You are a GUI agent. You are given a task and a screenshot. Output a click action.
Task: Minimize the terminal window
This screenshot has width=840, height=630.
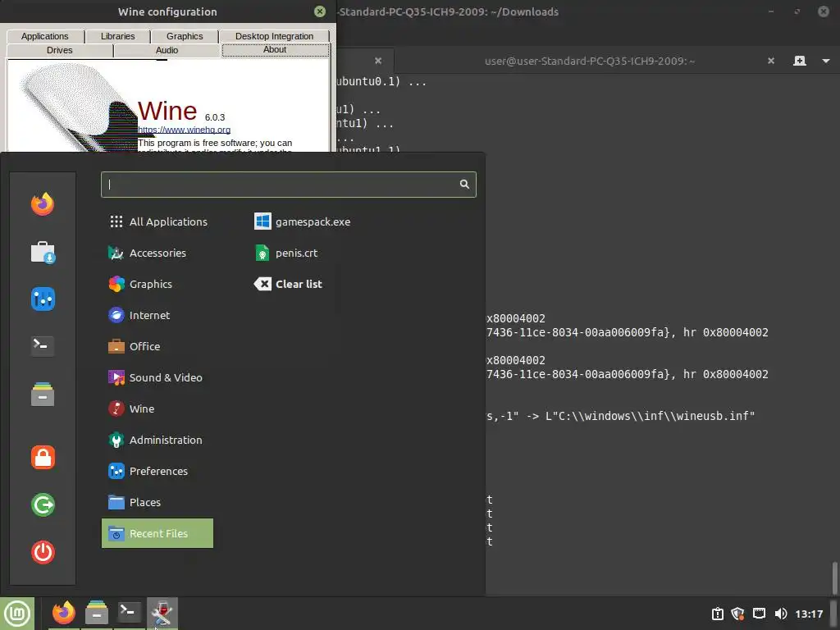point(771,11)
